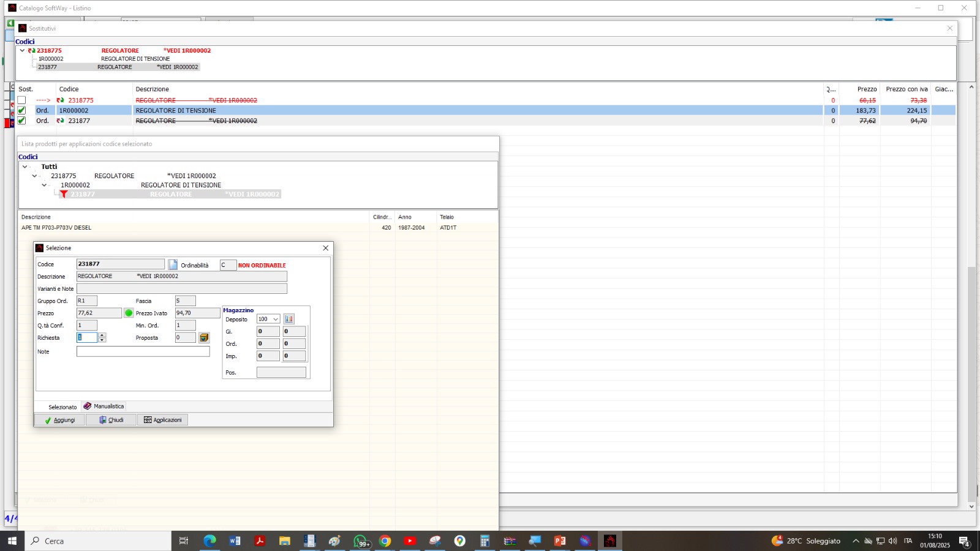Uncheck the Sost. box for 1R000002

click(x=22, y=110)
